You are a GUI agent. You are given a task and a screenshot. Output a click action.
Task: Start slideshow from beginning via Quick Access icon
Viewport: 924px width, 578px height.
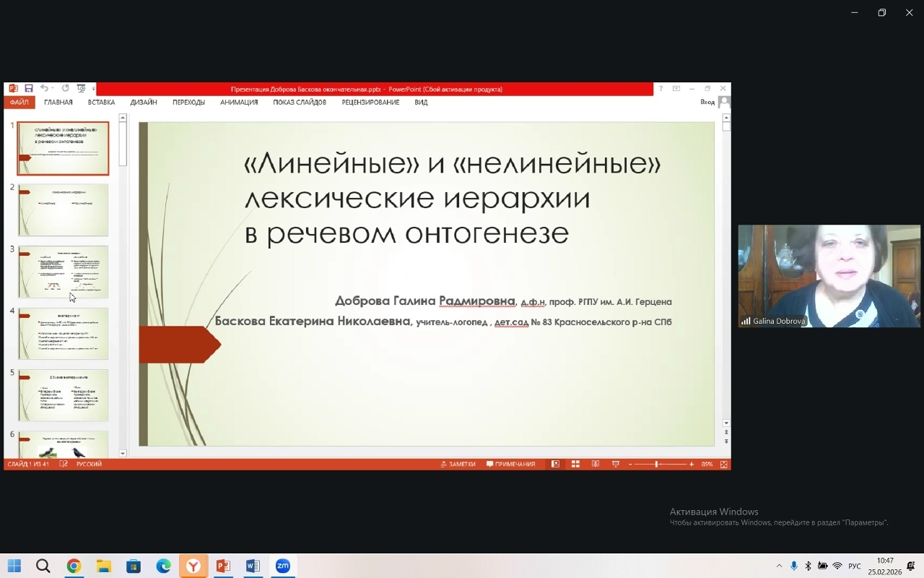tap(81, 88)
